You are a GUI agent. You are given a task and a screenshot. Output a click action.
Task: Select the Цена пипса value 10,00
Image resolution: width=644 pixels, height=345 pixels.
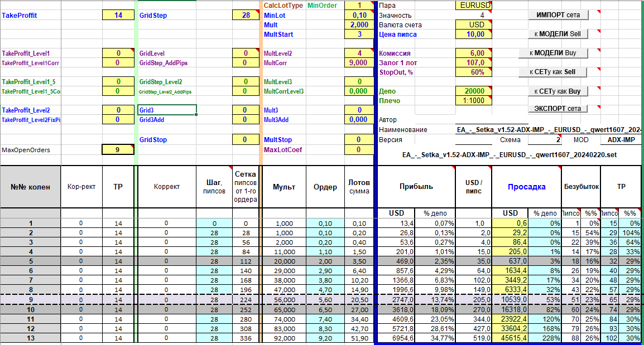tap(474, 34)
